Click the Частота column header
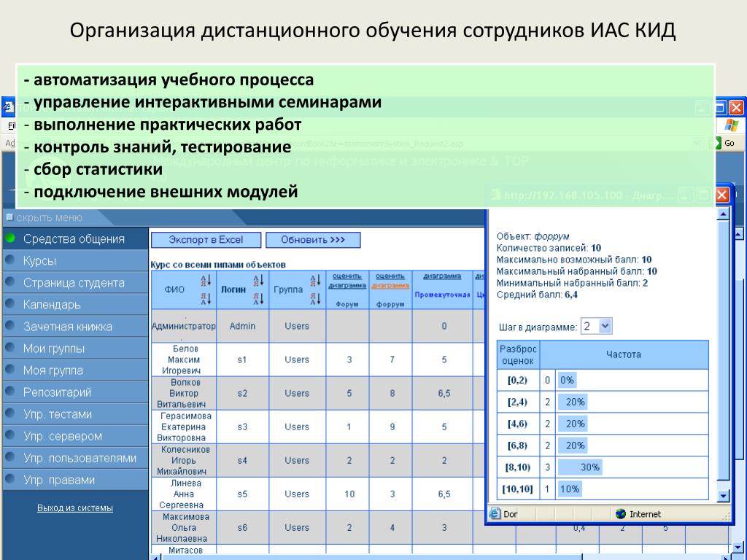This screenshot has width=747, height=560. (x=624, y=355)
